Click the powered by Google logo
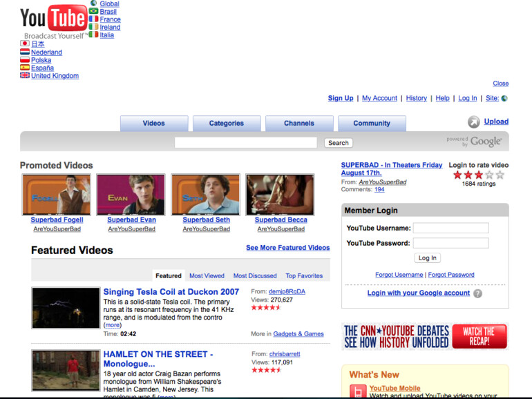This screenshot has height=399, width=532. pyautogui.click(x=474, y=142)
